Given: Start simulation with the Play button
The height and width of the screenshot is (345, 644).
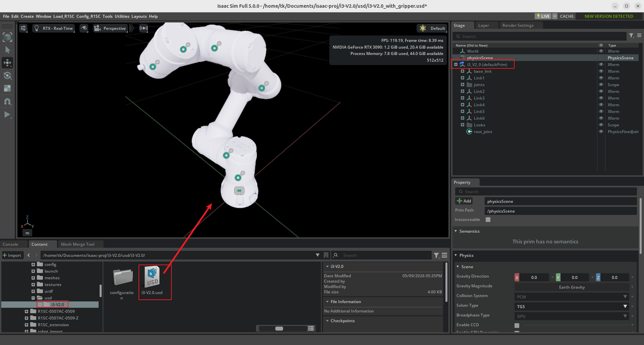Looking at the screenshot, I should click(x=7, y=115).
